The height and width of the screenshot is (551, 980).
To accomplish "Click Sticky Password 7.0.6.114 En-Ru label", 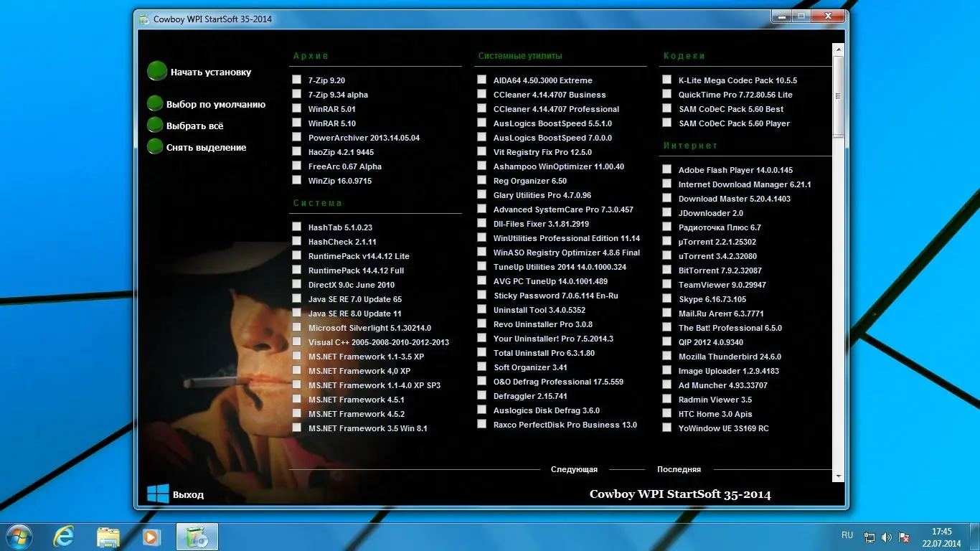I will (556, 296).
